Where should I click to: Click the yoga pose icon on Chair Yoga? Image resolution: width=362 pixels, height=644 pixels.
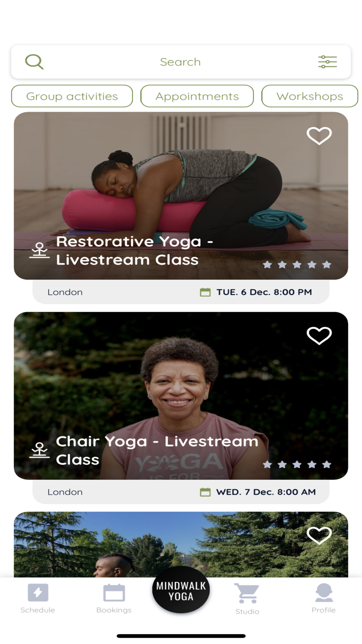(x=39, y=450)
